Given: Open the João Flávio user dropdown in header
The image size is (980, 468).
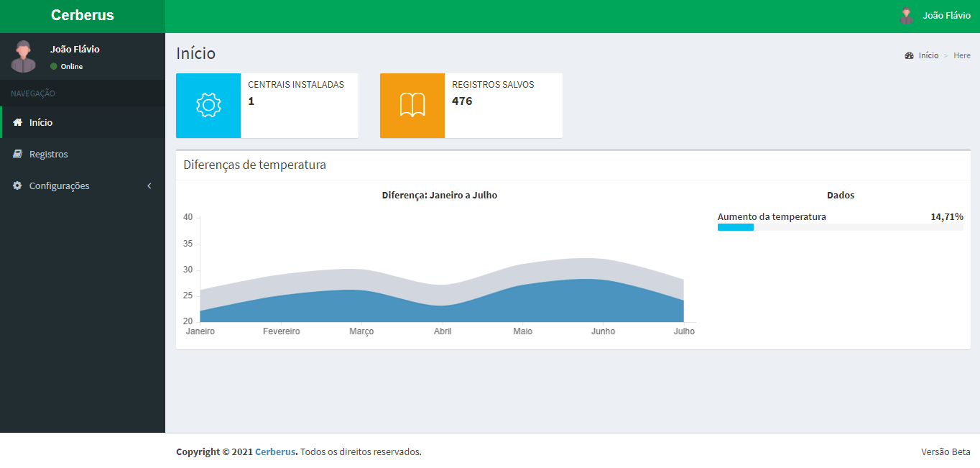Looking at the screenshot, I should coord(946,16).
